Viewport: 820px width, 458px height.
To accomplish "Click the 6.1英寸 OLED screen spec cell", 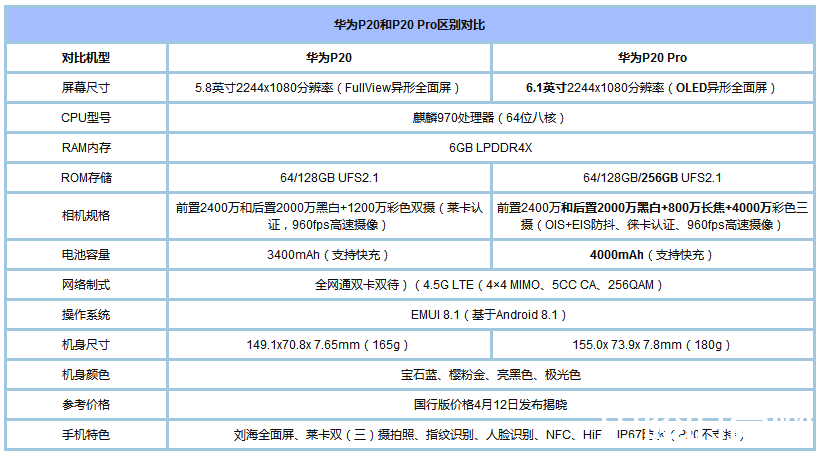I will coord(652,88).
